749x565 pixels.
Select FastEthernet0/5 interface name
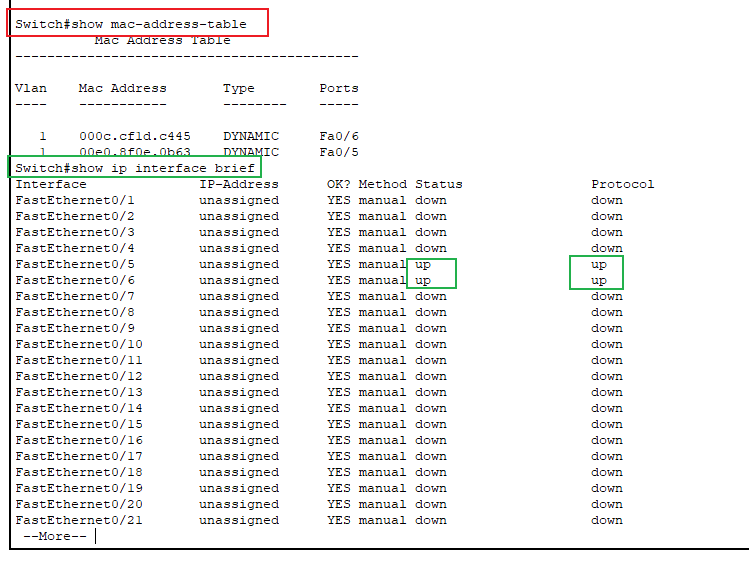pos(75,264)
